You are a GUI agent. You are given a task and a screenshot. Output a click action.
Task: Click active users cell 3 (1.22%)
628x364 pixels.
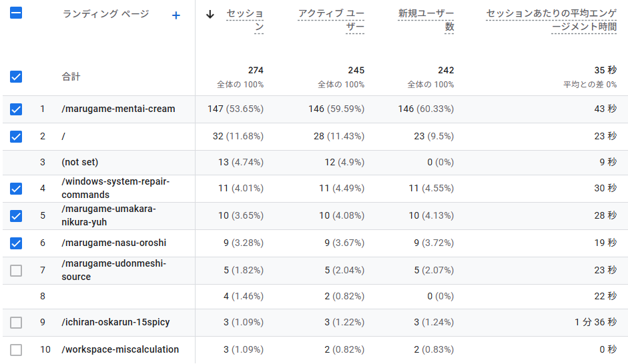coord(344,322)
